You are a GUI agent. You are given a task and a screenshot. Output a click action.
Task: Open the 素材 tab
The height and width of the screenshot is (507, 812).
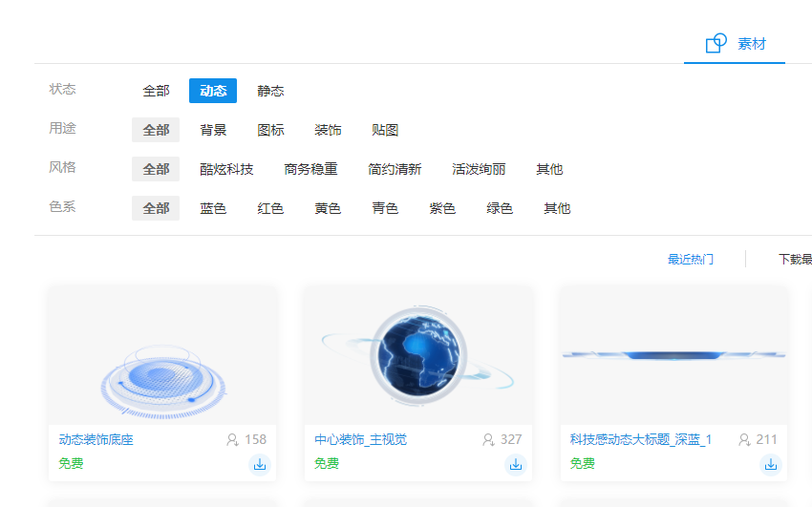(735, 44)
